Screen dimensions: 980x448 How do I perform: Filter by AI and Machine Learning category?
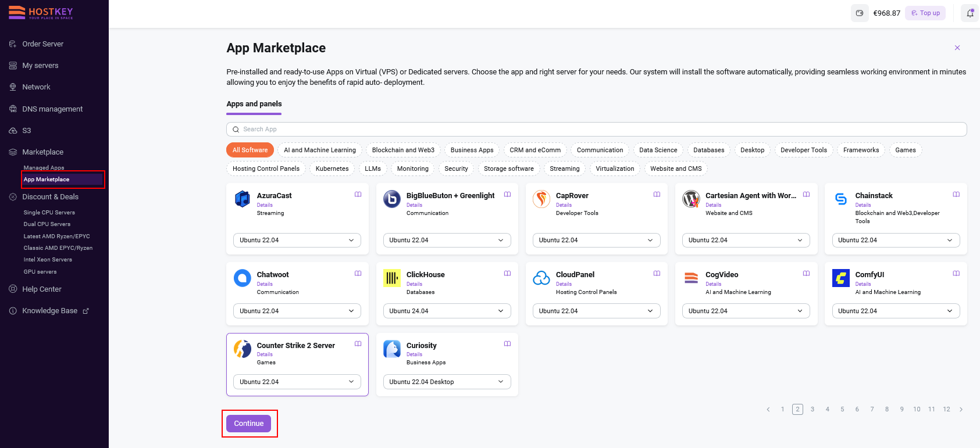[320, 150]
